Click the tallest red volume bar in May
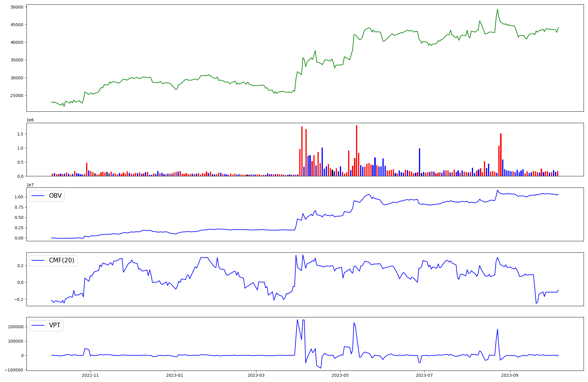 point(357,150)
